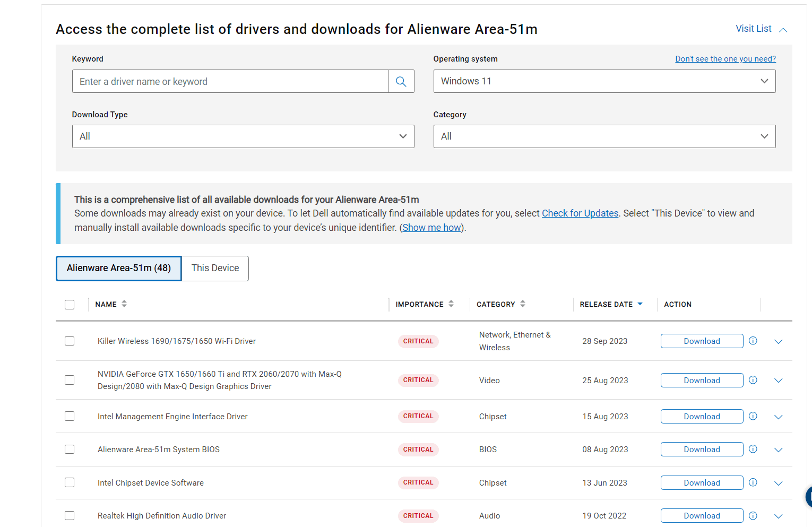The width and height of the screenshot is (812, 527).
Task: Collapse the list using the Visit List chevron
Action: click(783, 30)
